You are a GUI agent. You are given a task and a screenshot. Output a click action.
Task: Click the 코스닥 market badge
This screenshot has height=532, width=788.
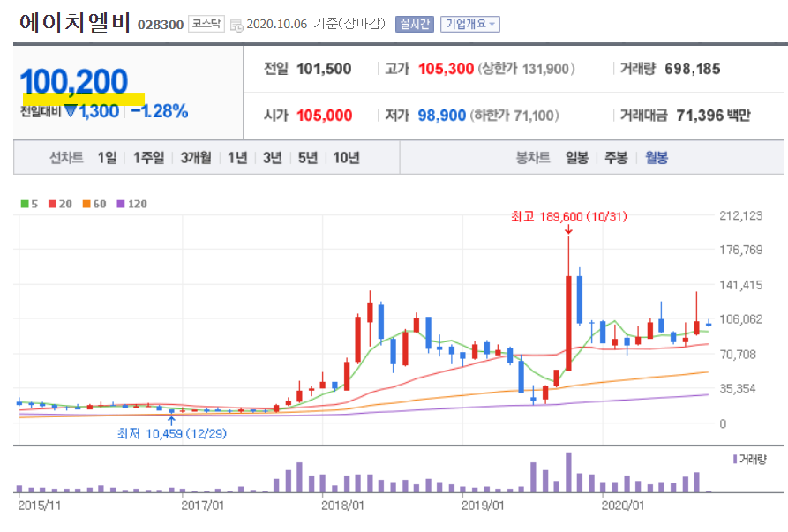click(x=206, y=24)
